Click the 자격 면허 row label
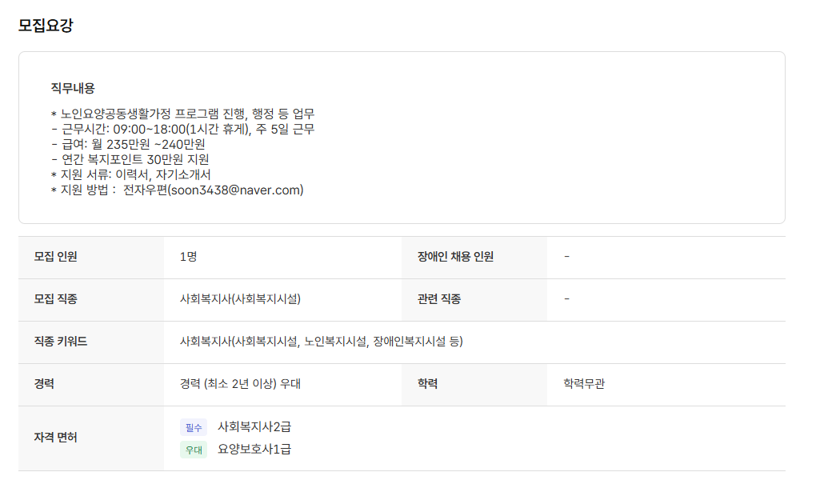Viewport: 840px width, 504px height. [x=56, y=438]
